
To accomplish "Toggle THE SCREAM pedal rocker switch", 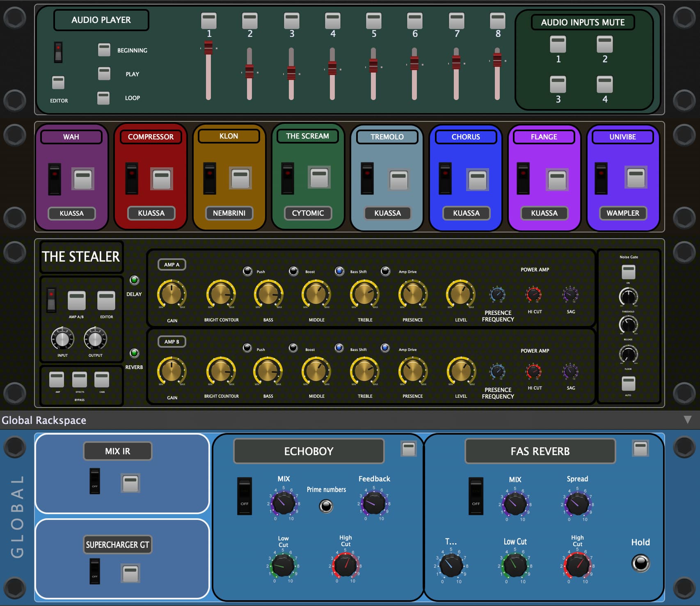I will [288, 178].
